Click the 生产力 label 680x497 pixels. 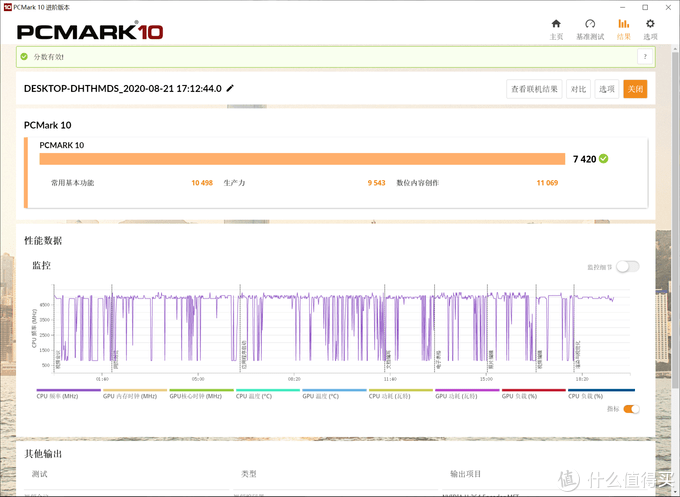(x=234, y=183)
